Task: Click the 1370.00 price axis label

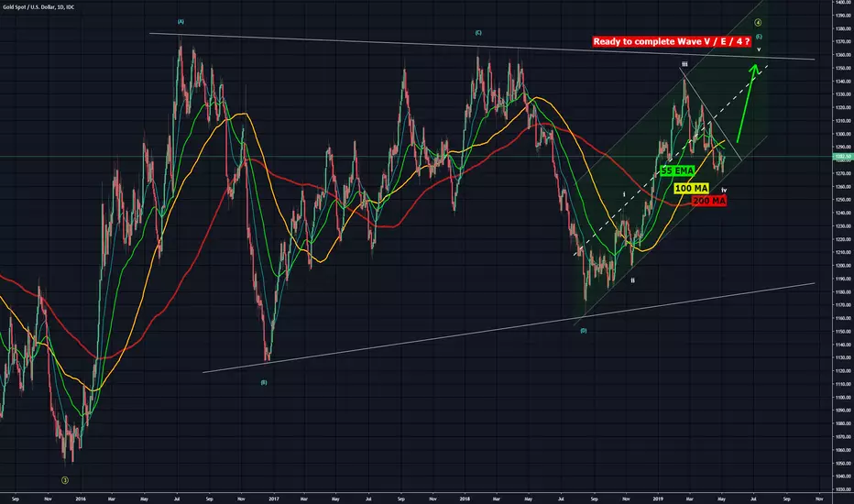Action: pos(844,41)
